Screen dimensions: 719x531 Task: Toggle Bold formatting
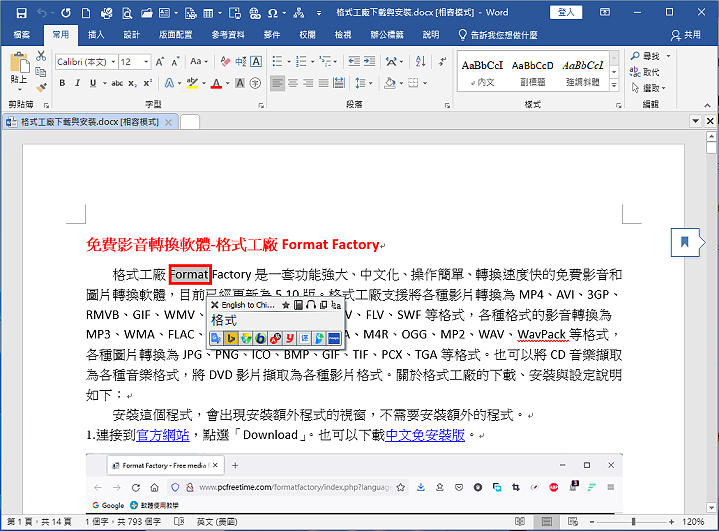pyautogui.click(x=62, y=83)
